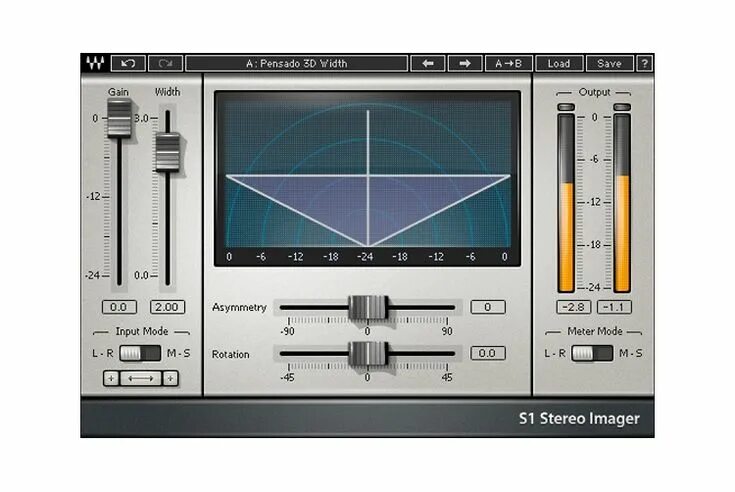Viewport: 735px width, 492px height.
Task: Select the Gain value field 0.0
Action: coord(119,307)
